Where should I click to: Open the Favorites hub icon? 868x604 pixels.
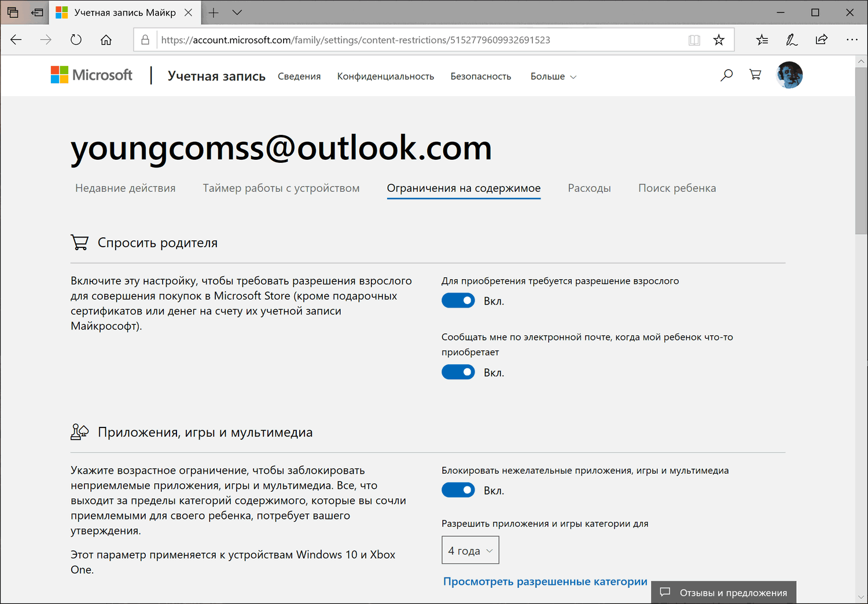pos(762,40)
